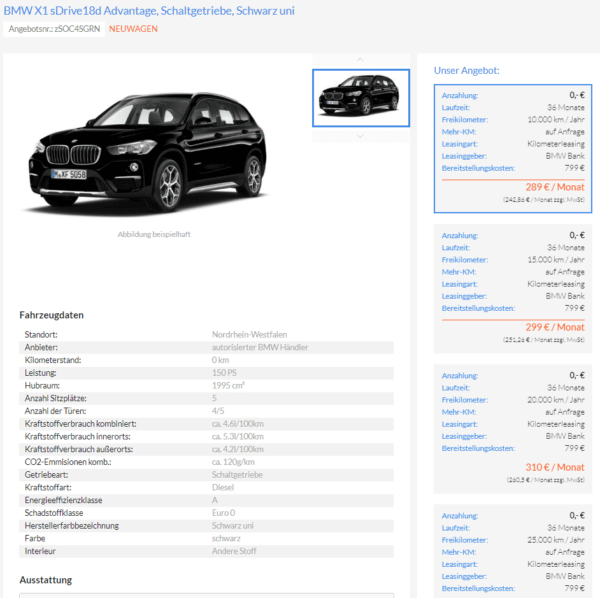
Task: Click the 289 € / Monat price
Action: 555,187
